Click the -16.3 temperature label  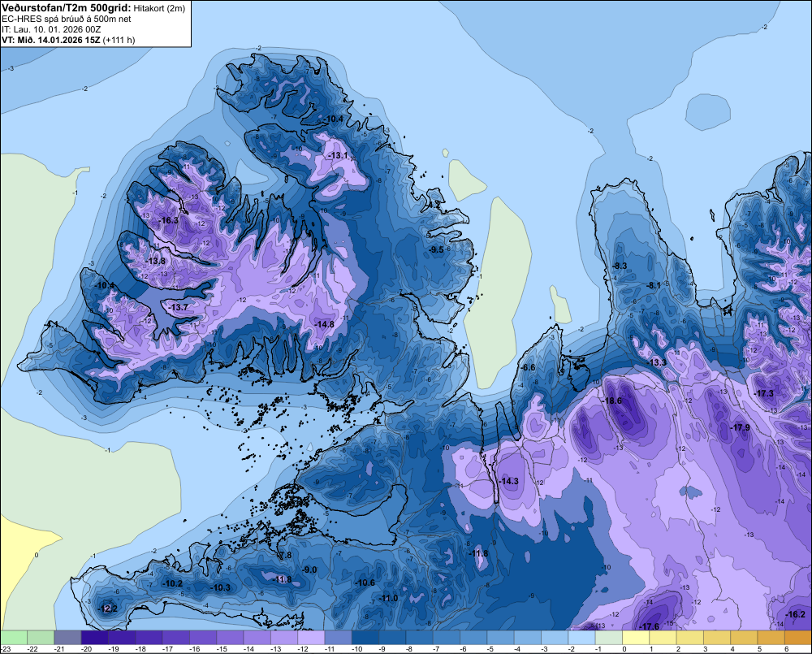click(168, 220)
